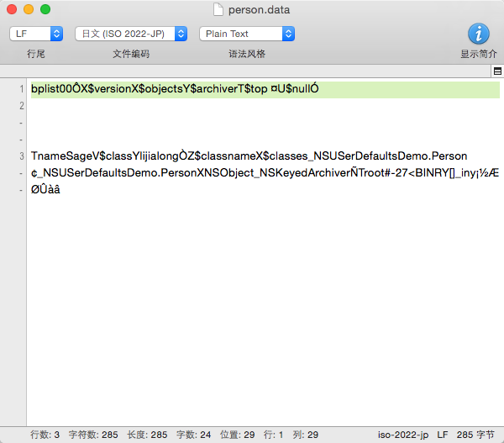Click line number 2 in the gutter

tap(22, 106)
